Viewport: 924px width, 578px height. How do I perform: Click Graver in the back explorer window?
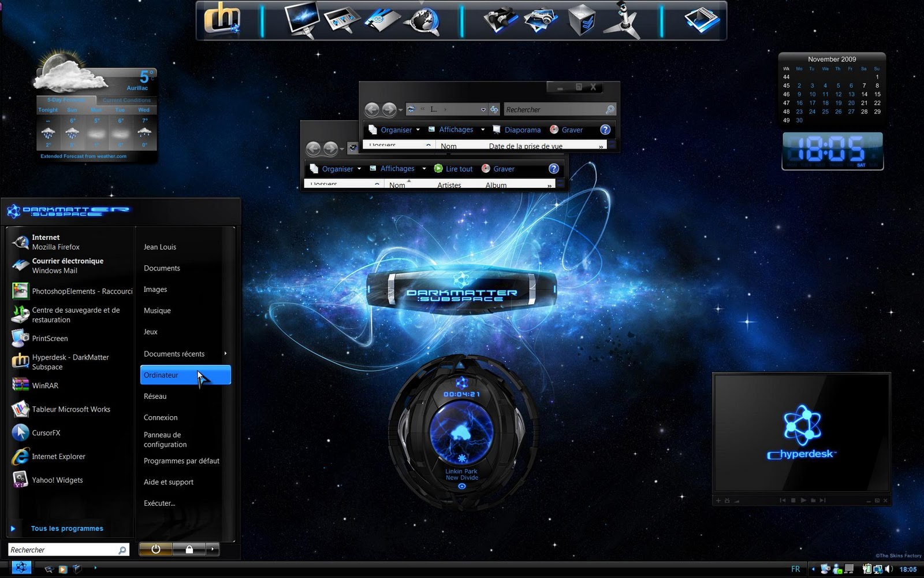[566, 130]
